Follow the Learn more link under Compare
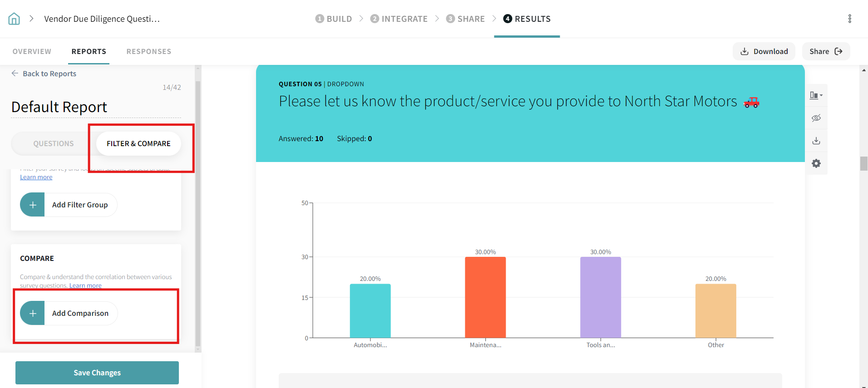 click(x=85, y=286)
